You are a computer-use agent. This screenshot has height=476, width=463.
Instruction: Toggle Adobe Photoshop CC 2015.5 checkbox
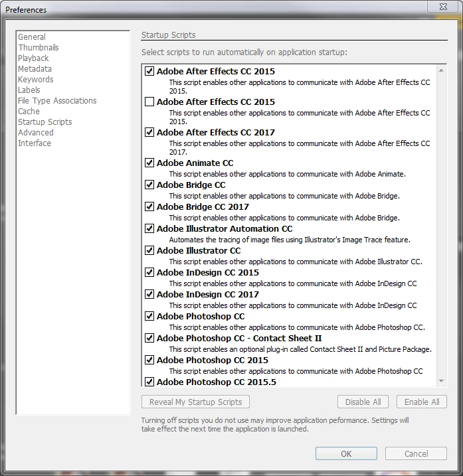[x=149, y=382]
